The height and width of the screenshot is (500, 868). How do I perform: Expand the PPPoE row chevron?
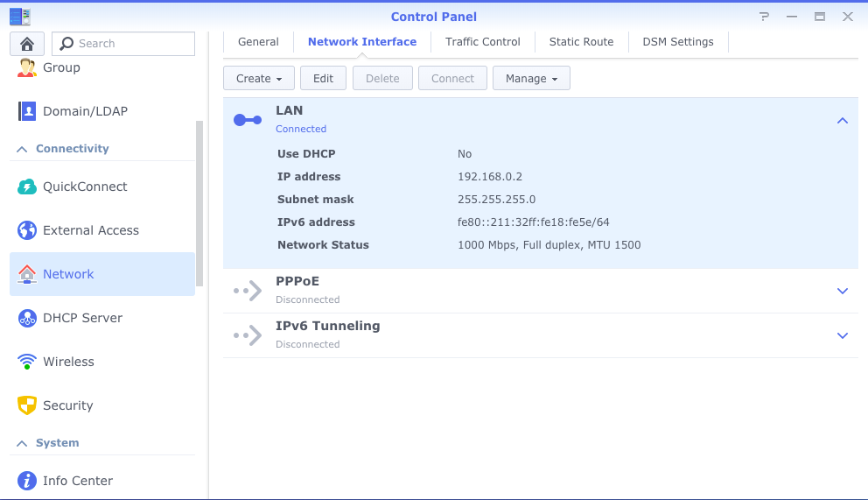pyautogui.click(x=842, y=291)
